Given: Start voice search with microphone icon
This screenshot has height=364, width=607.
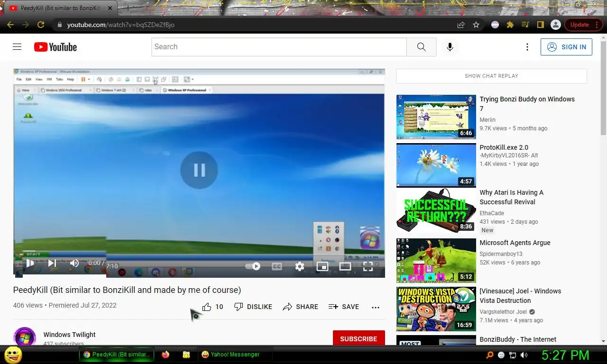Looking at the screenshot, I should (450, 46).
